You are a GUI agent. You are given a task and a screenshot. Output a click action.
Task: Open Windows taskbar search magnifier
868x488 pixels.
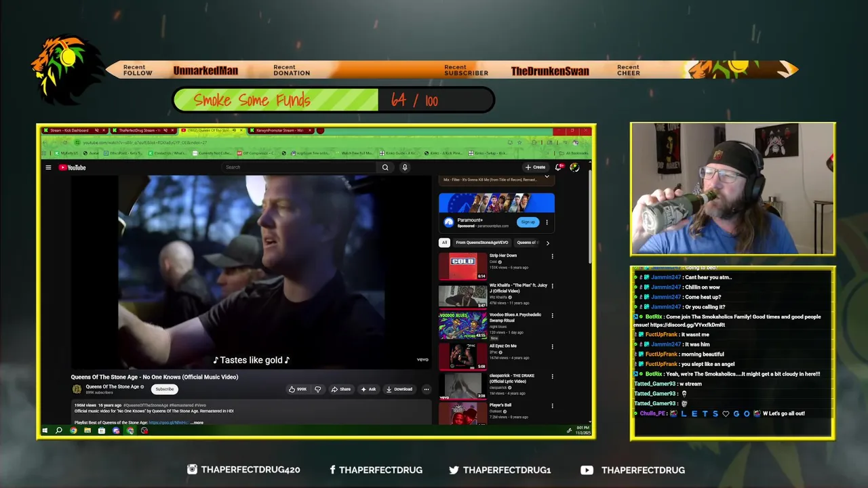(59, 430)
